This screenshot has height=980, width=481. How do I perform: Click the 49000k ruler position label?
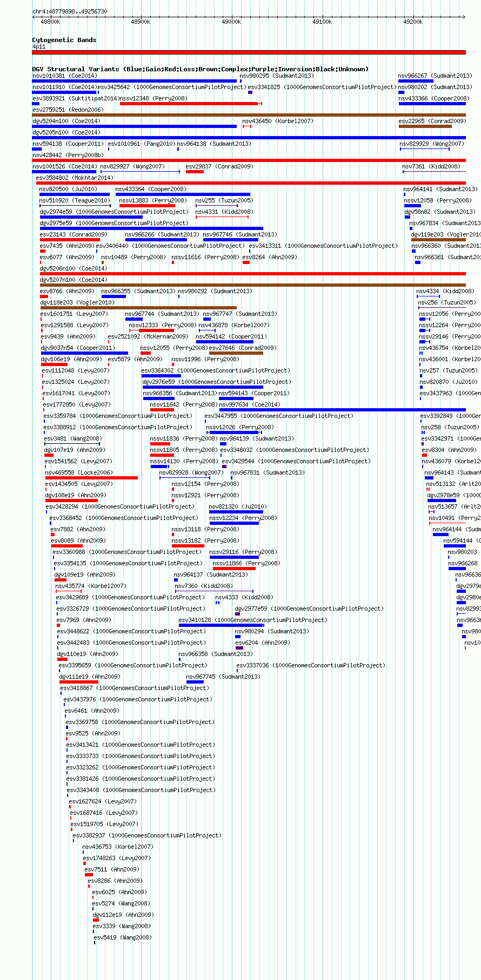231,22
